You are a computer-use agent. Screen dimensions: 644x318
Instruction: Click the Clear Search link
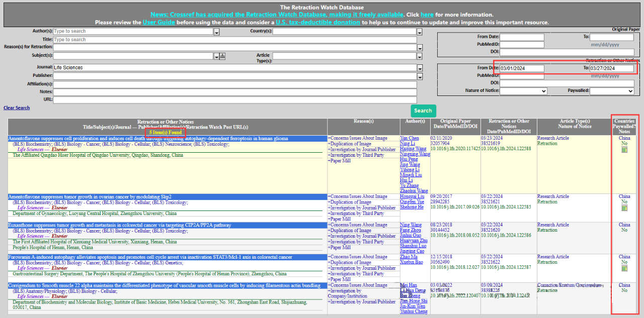click(x=17, y=108)
